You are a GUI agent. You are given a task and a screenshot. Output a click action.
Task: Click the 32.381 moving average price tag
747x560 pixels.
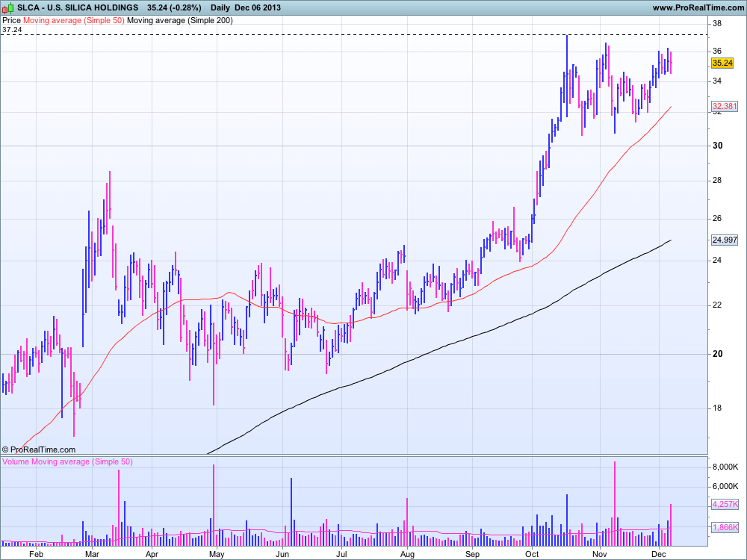pos(724,106)
